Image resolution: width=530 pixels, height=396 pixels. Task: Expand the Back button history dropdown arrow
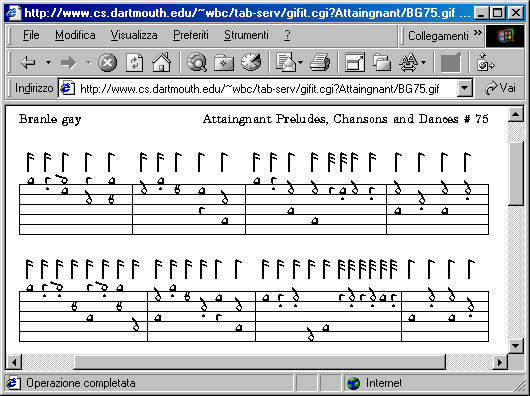48,63
